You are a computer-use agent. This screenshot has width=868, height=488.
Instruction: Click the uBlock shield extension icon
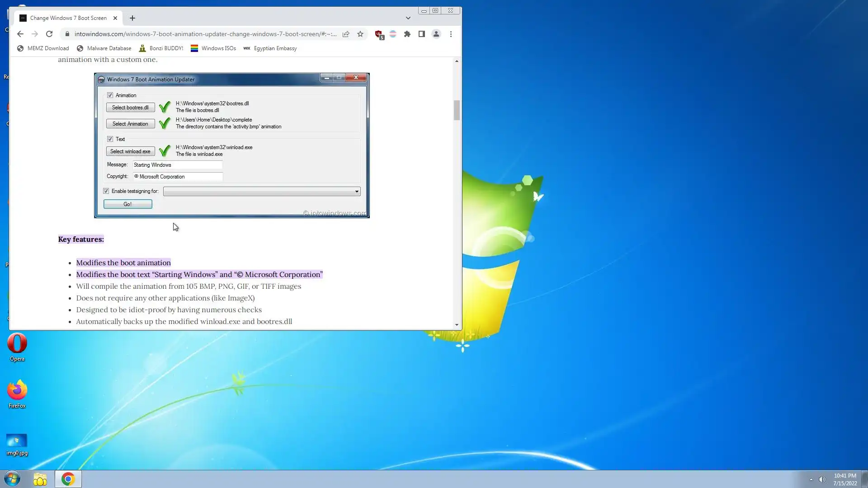click(379, 34)
